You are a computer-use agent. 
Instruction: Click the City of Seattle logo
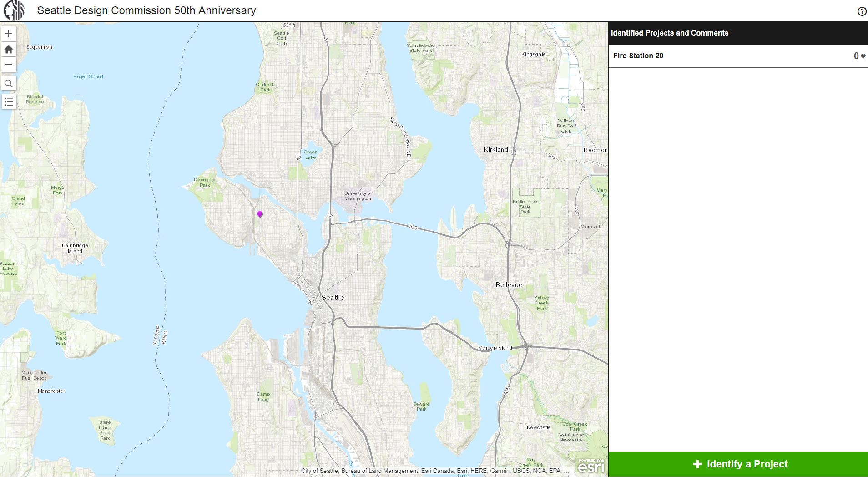(14, 10)
